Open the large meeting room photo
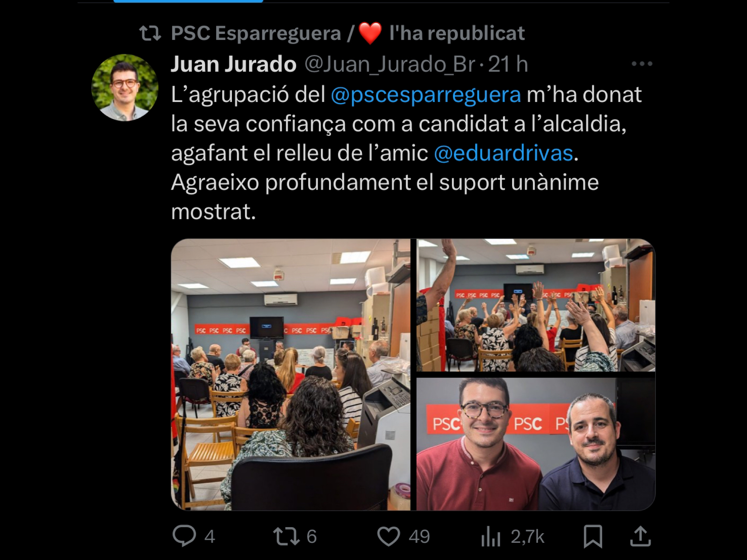The height and width of the screenshot is (560, 747). (x=291, y=374)
